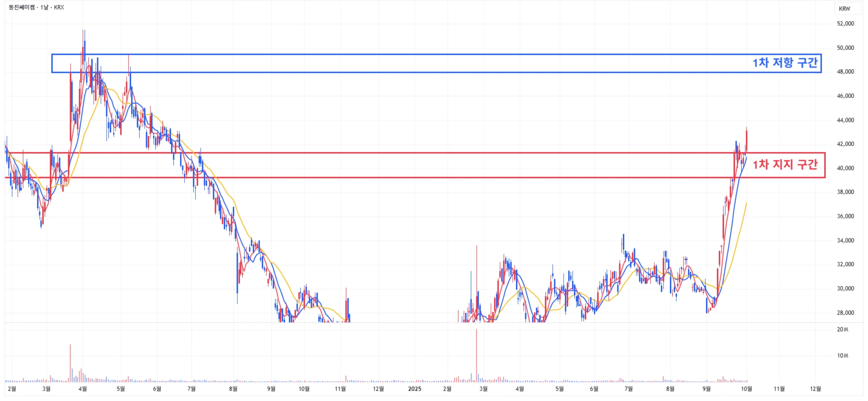Select the 2025 year marker on time axis

point(415,389)
